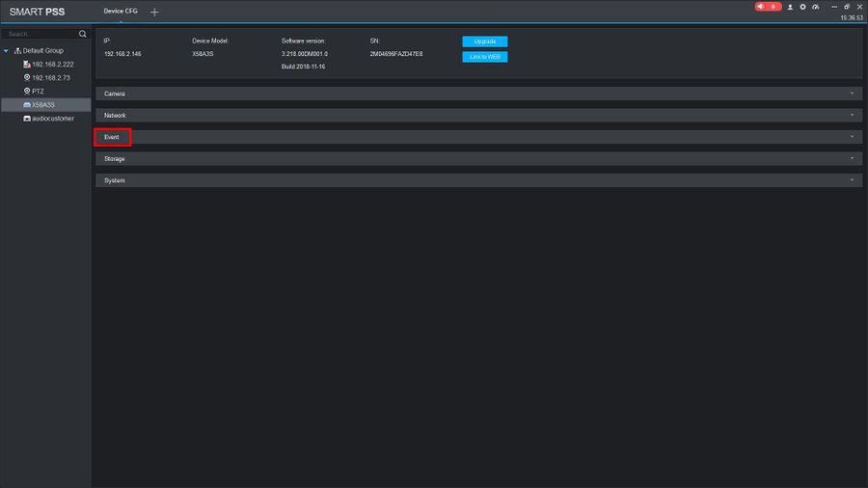
Task: Open the red alarm speaker indicator
Action: [x=768, y=7]
